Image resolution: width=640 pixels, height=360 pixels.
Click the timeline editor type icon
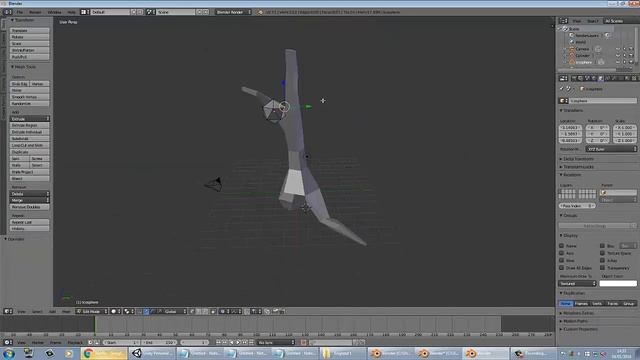pos(8,342)
